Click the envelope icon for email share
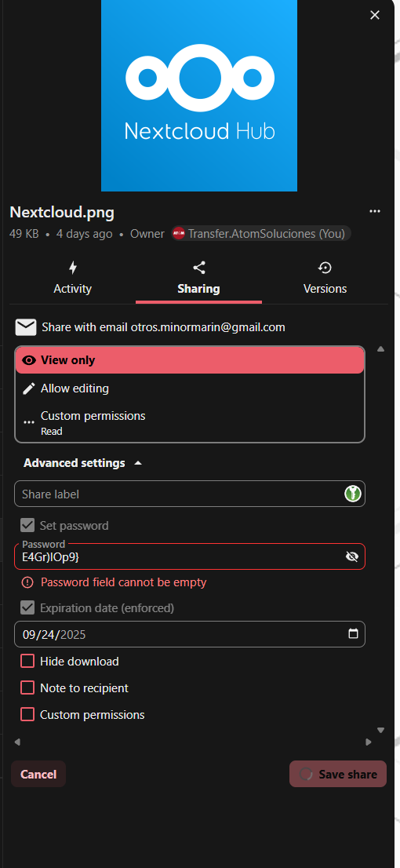 click(x=25, y=327)
